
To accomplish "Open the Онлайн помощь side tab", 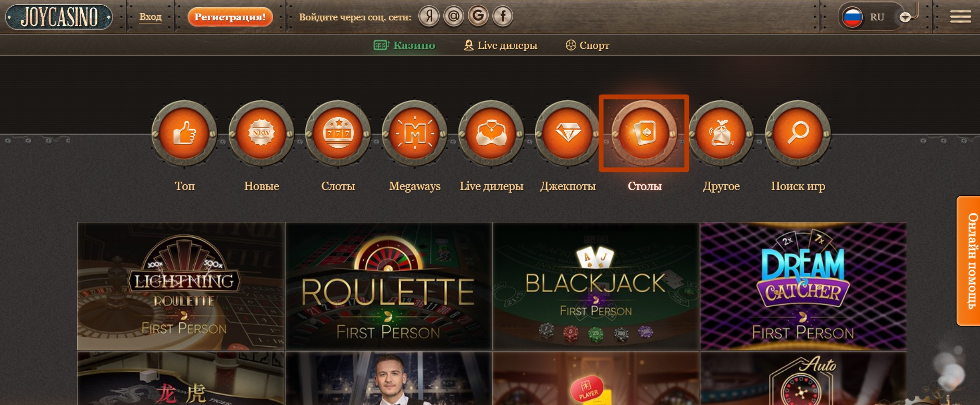I will (x=969, y=261).
